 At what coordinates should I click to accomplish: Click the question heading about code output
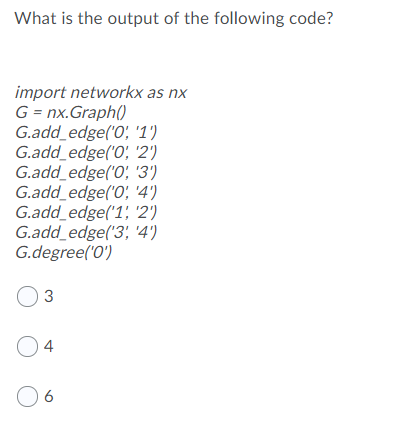tap(174, 19)
